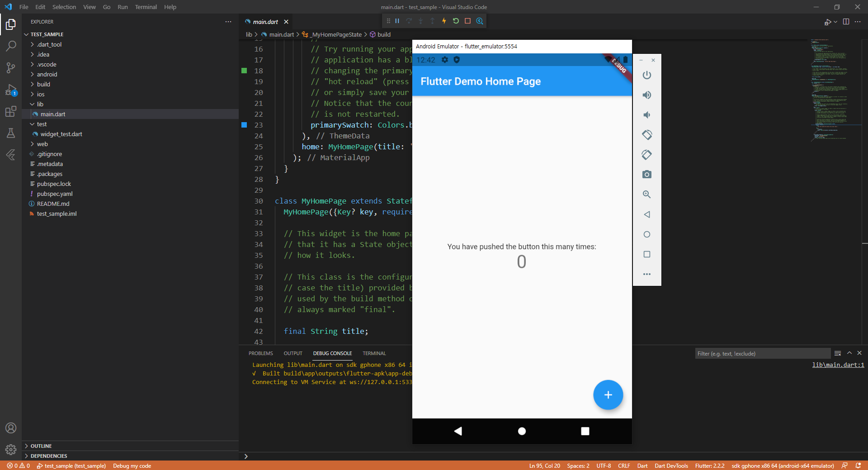This screenshot has height=470, width=868.
Task: Open the Terminal menu
Action: pos(146,7)
